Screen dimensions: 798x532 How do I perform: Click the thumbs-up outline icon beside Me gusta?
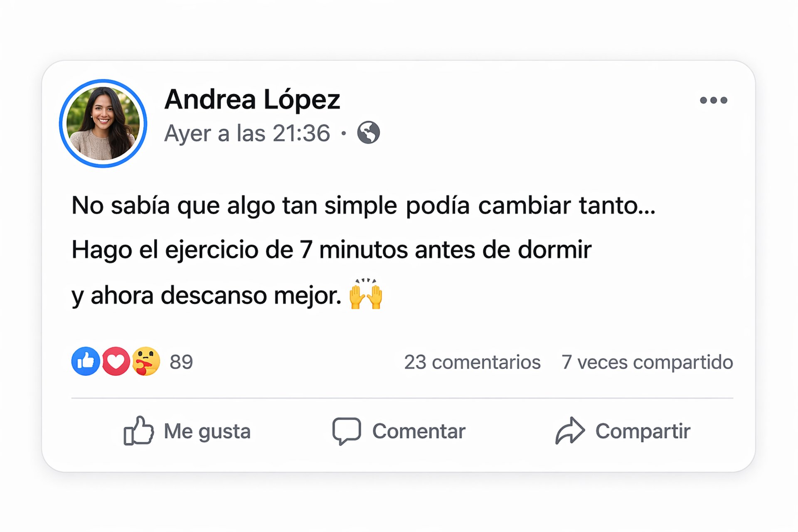point(138,431)
